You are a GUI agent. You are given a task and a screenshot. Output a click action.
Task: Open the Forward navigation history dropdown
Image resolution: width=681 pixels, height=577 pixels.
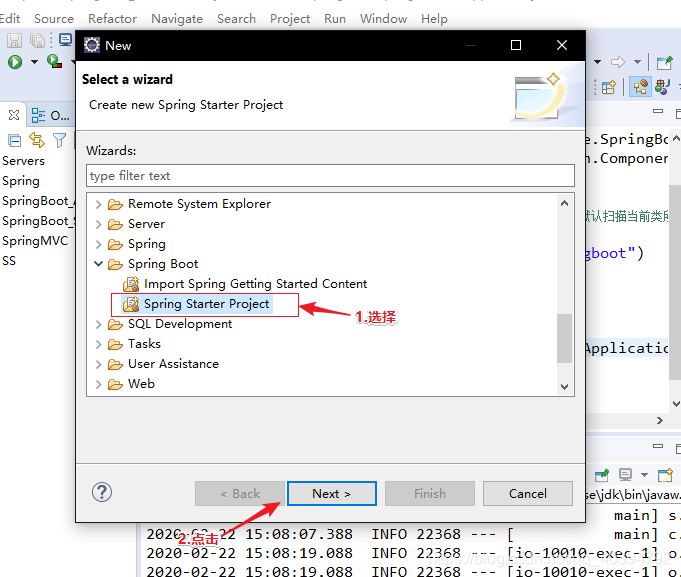point(637,62)
